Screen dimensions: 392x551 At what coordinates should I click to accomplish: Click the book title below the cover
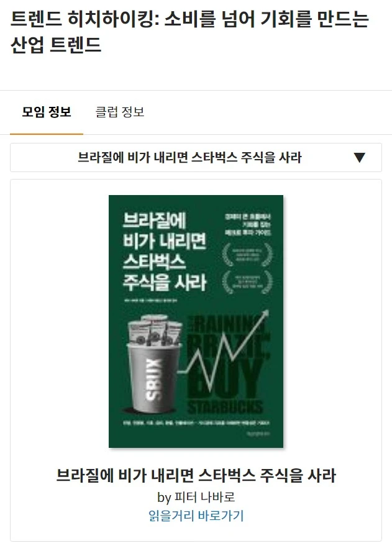196,475
